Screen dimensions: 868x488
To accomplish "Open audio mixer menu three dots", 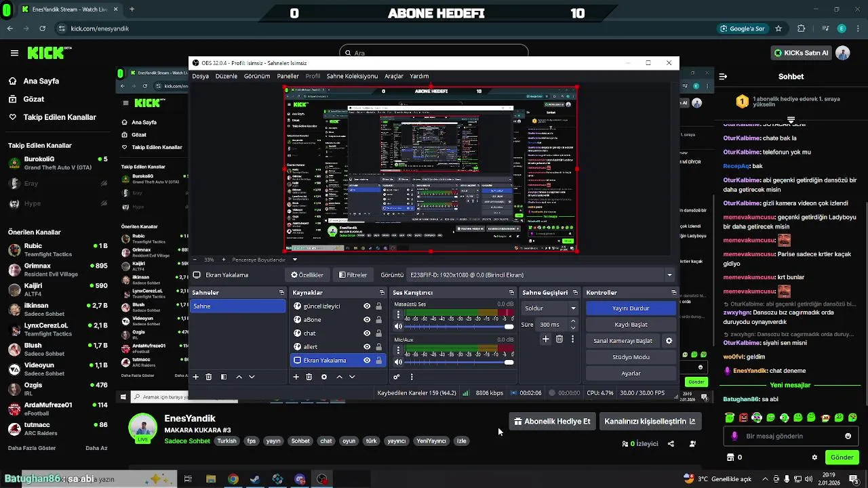I will pyautogui.click(x=412, y=377).
